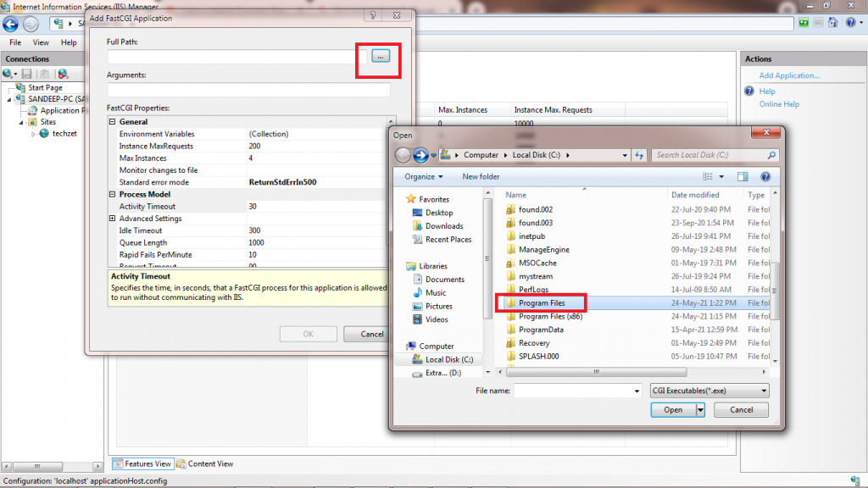Click the help question mark in FastCGI dialog
This screenshot has width=868, height=488.
372,17
